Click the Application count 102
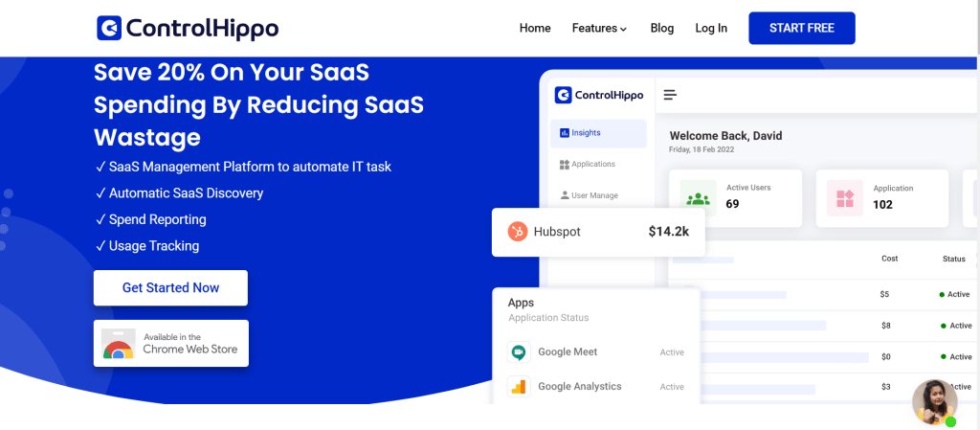The width and height of the screenshot is (980, 430). click(x=883, y=205)
